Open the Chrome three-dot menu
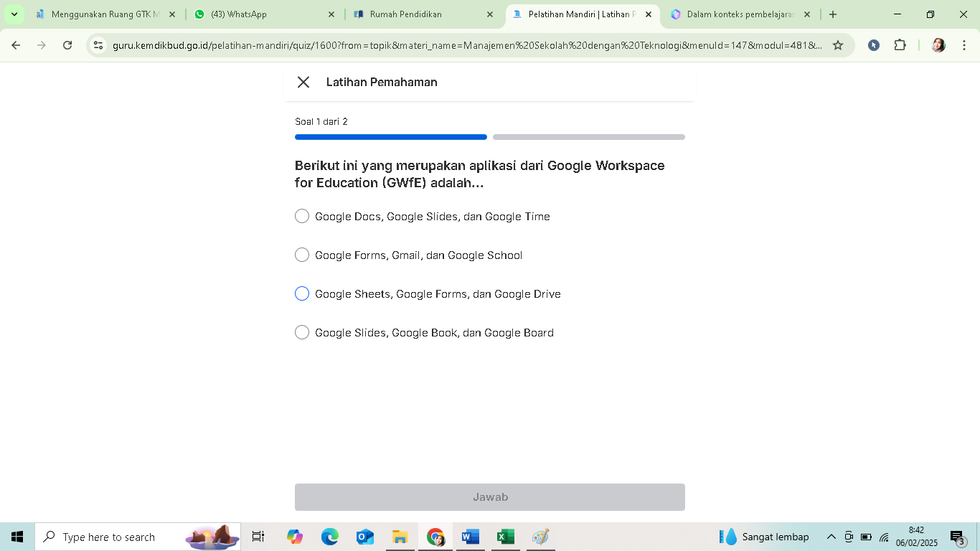Screen dimensions: 980x551 963,45
